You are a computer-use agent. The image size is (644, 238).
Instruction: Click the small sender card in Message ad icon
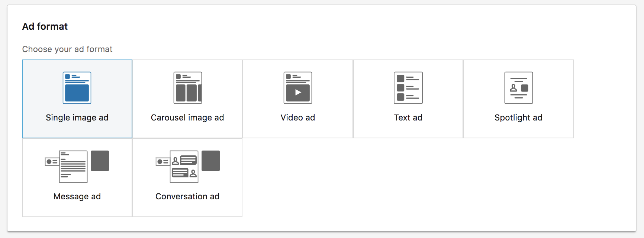point(51,161)
